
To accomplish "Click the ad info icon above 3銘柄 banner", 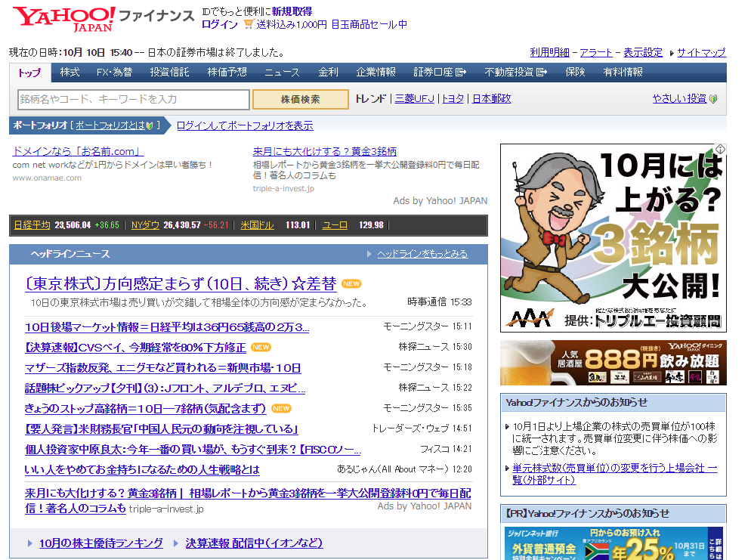I will pyautogui.click(x=721, y=149).
